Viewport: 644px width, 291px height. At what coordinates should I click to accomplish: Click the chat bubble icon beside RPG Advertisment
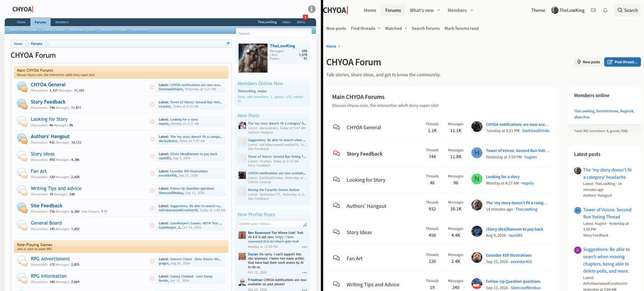[22, 261]
